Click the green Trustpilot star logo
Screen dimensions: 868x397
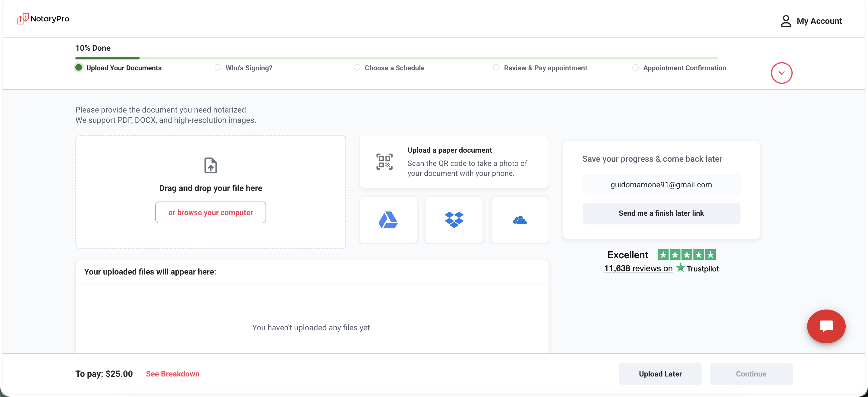click(x=680, y=268)
